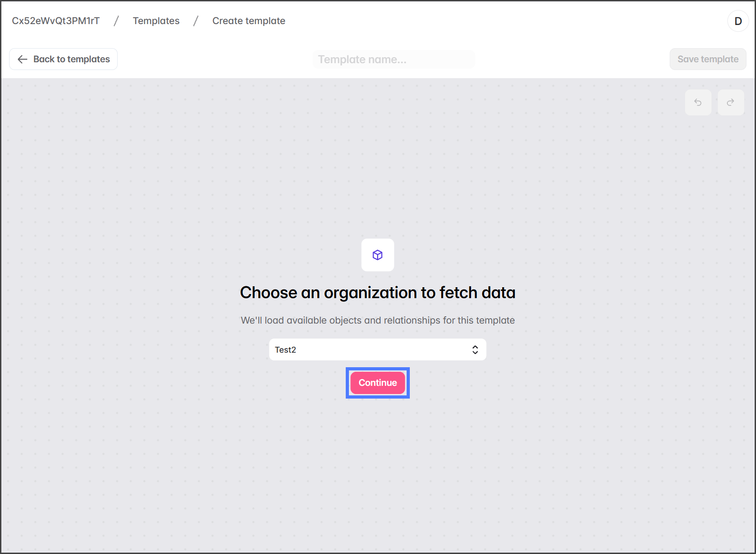Click the undo arrow icon
Viewport: 756px width, 554px height.
698,102
